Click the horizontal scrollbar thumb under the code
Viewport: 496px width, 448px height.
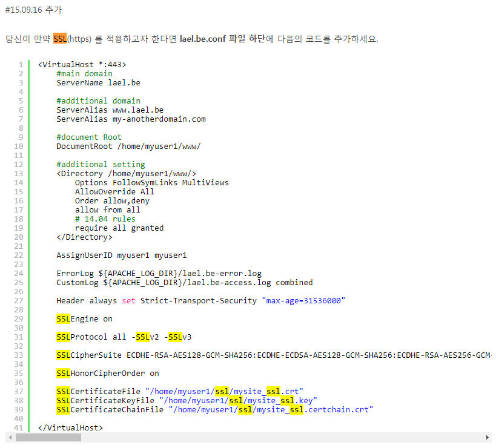click(48, 437)
